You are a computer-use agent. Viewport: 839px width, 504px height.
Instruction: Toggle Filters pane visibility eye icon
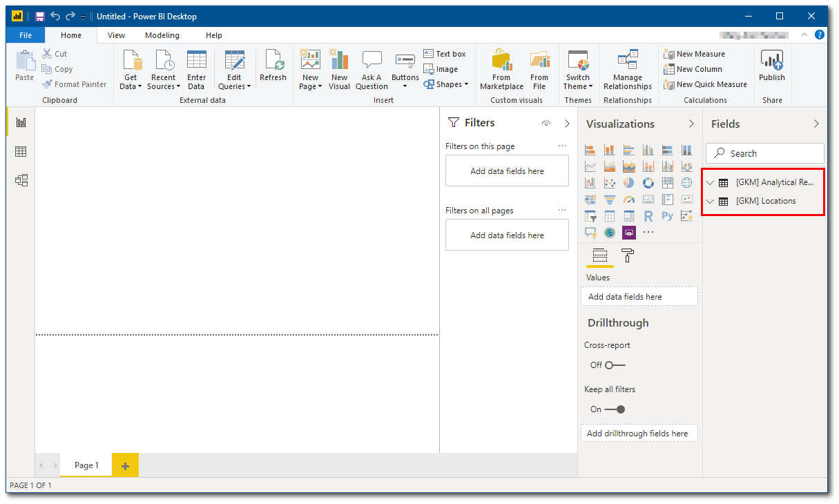[546, 124]
